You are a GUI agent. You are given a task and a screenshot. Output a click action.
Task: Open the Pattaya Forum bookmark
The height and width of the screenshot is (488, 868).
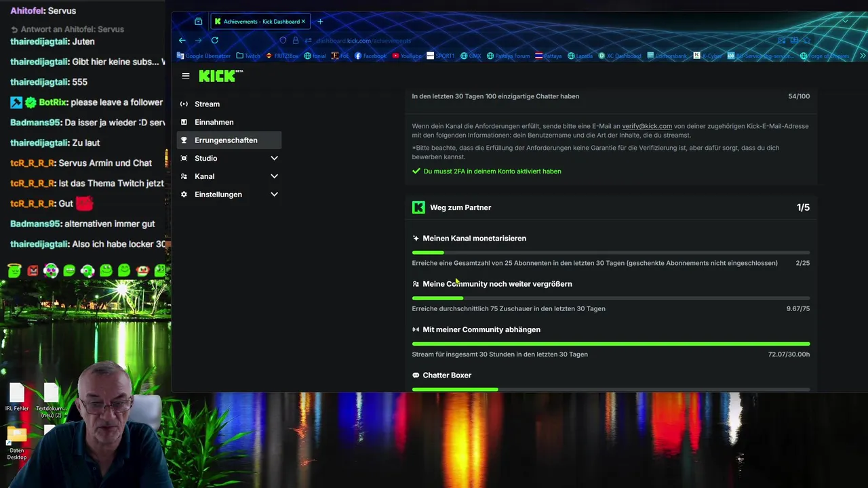click(509, 56)
